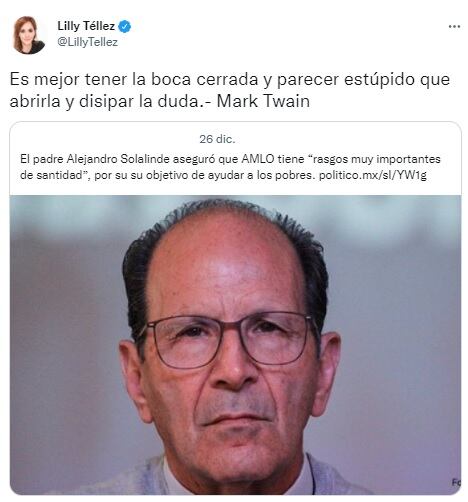Click the line starting with abrirla y disipar
The height and width of the screenshot is (502, 468).
click(x=160, y=101)
